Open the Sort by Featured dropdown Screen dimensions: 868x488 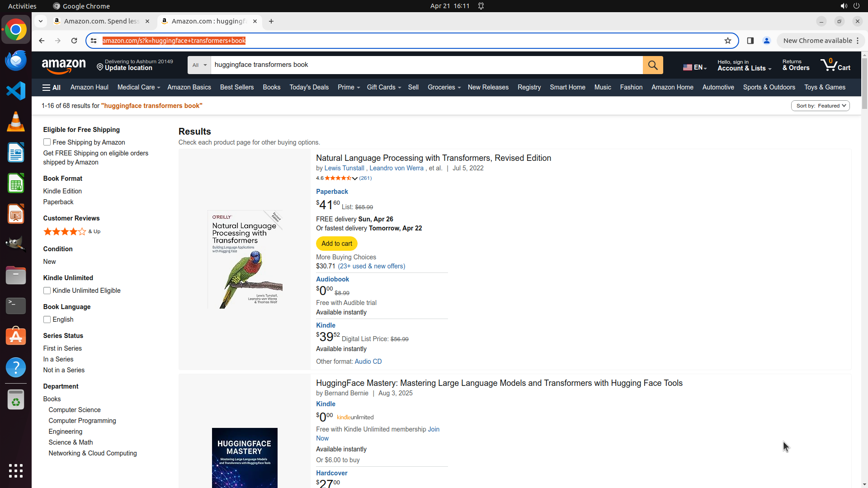820,106
